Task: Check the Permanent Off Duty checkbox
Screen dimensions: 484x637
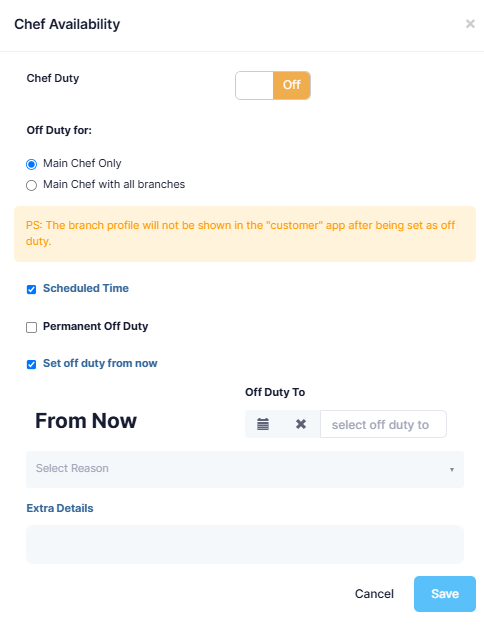Action: click(x=31, y=327)
